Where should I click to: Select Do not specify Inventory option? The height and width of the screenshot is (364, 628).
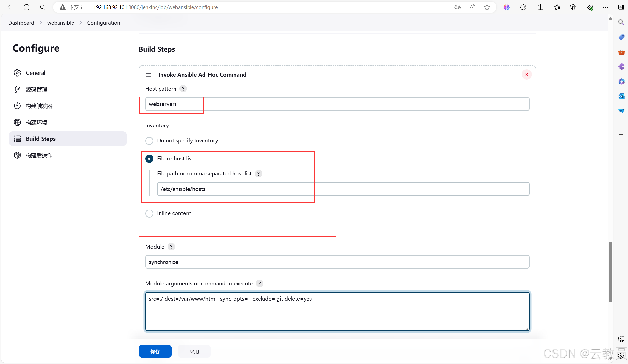click(149, 141)
